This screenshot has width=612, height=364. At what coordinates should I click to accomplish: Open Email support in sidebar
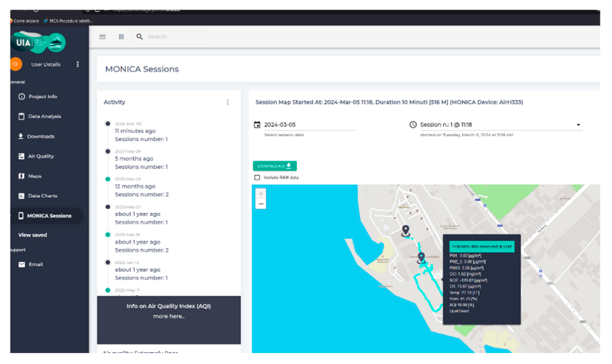(35, 264)
